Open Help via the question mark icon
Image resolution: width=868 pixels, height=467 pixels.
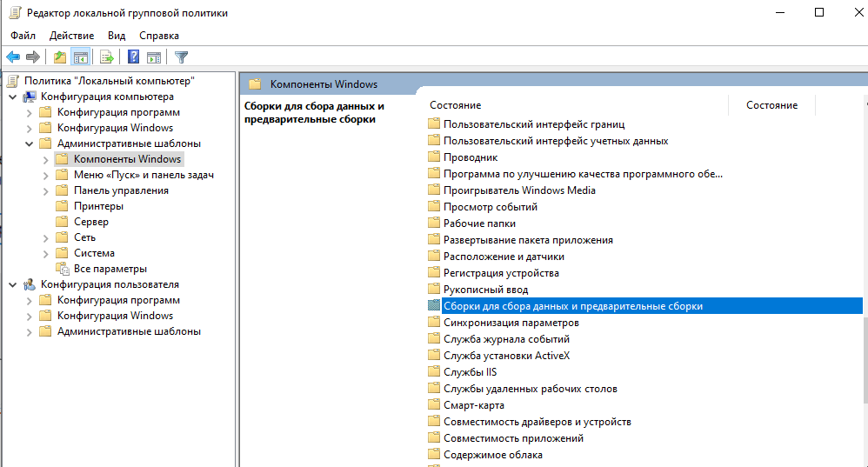point(134,57)
